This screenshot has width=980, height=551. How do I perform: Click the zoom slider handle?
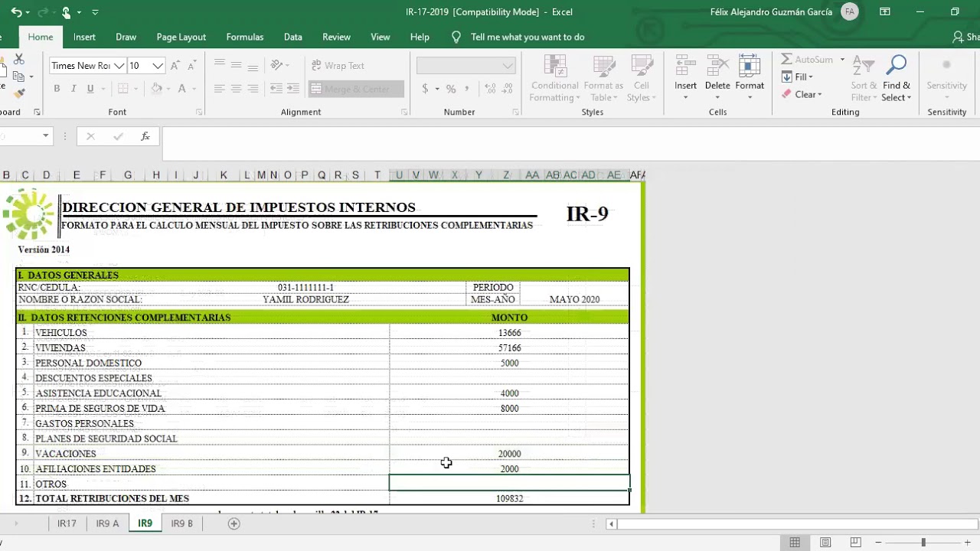(x=923, y=543)
